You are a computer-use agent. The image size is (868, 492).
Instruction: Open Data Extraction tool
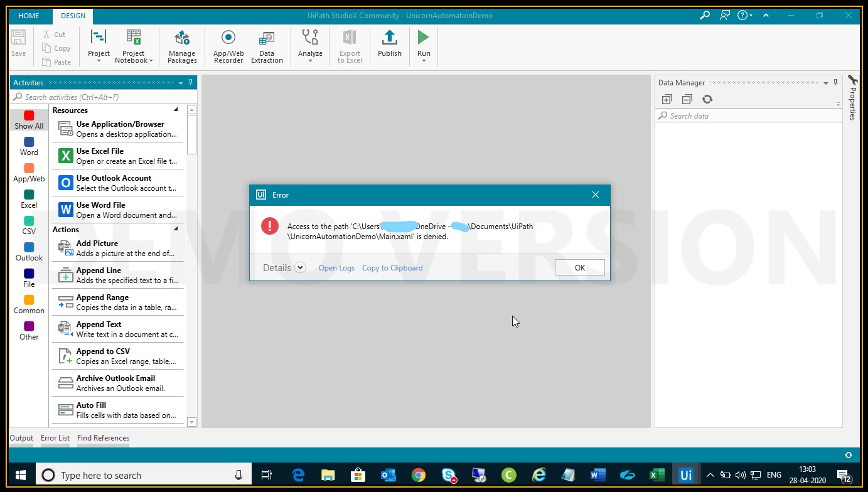(267, 46)
